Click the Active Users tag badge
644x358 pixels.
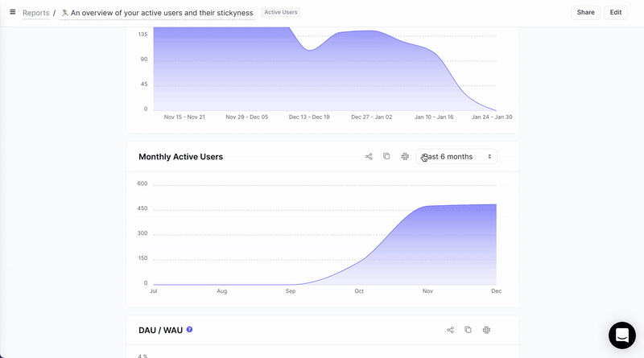point(280,13)
